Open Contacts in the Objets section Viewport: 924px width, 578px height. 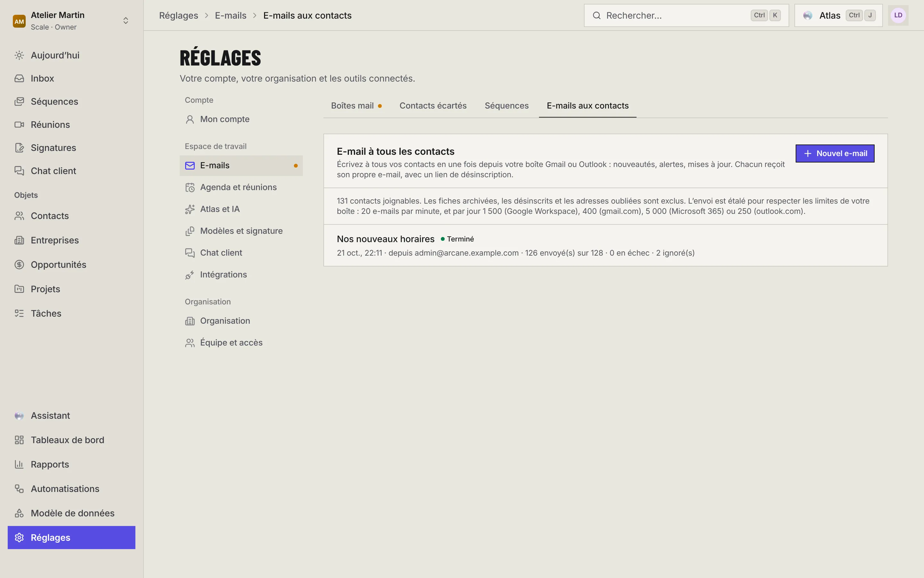(x=72, y=216)
